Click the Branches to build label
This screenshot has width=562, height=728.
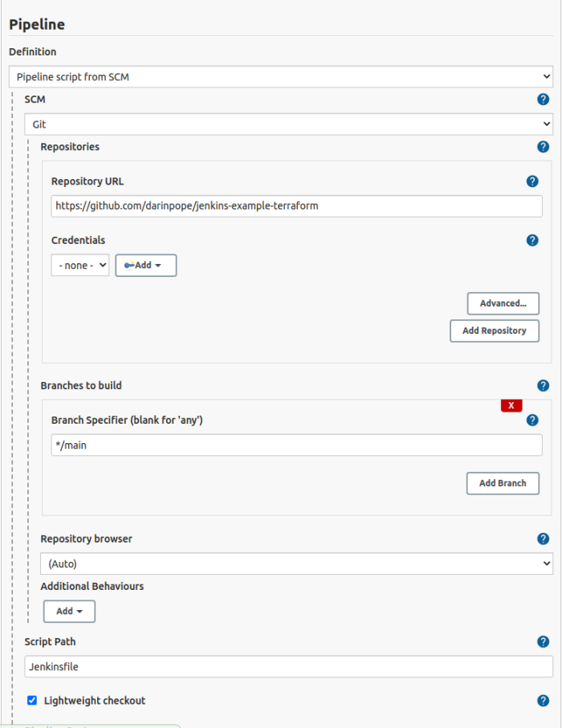tap(81, 386)
